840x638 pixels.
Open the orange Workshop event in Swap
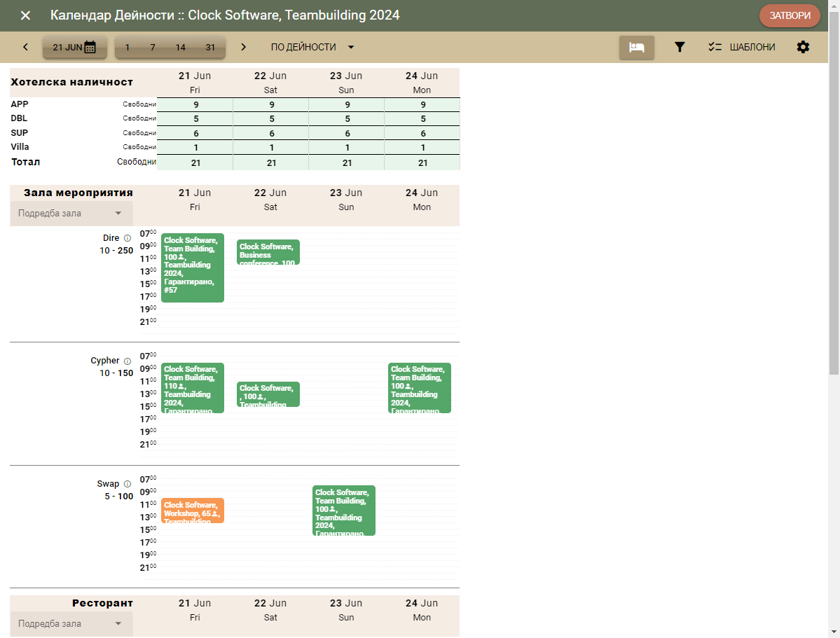(x=193, y=511)
